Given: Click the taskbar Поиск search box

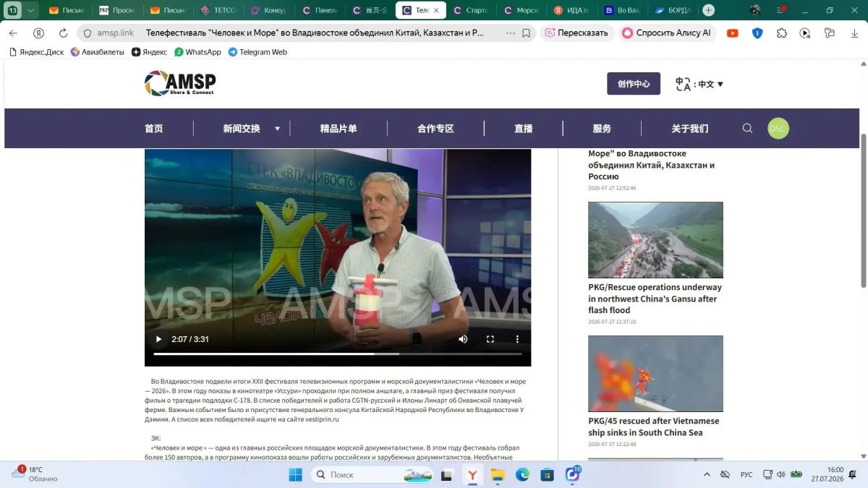Looking at the screenshot, I should click(373, 474).
